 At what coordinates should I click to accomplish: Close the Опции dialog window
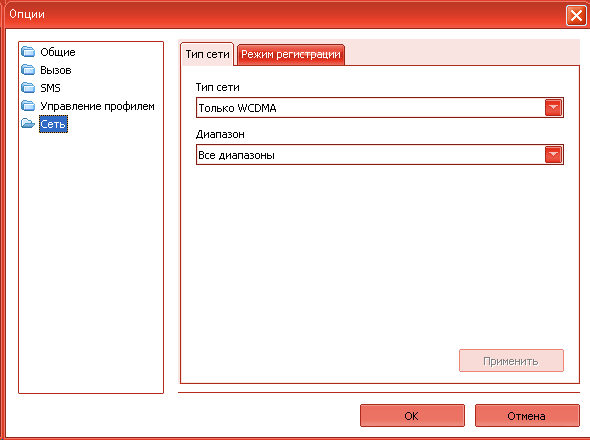click(x=576, y=16)
